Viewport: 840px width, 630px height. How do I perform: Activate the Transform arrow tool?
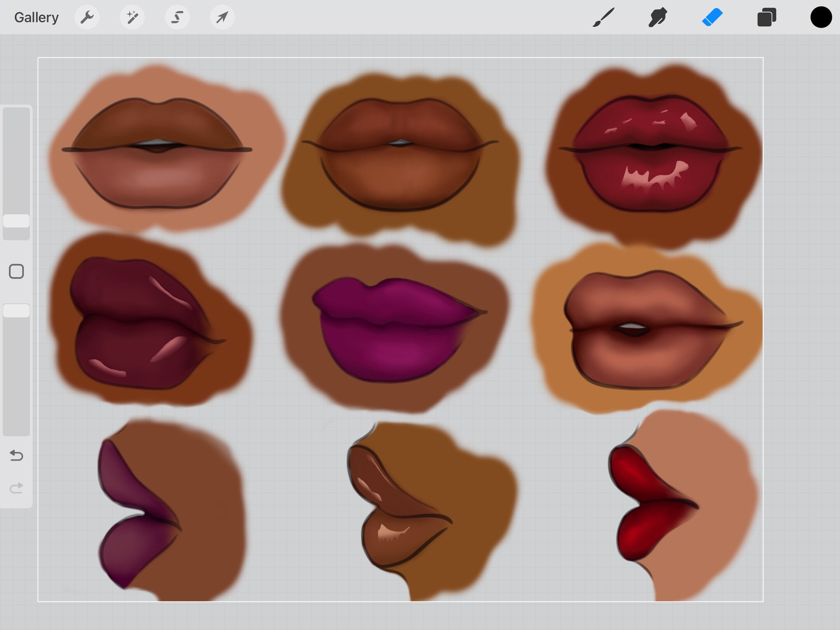[222, 17]
